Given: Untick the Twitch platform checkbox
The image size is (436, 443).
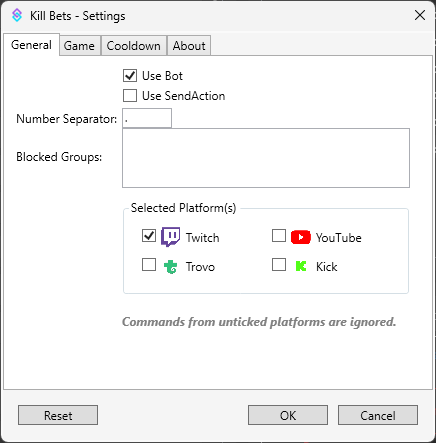Looking at the screenshot, I should [x=149, y=235].
